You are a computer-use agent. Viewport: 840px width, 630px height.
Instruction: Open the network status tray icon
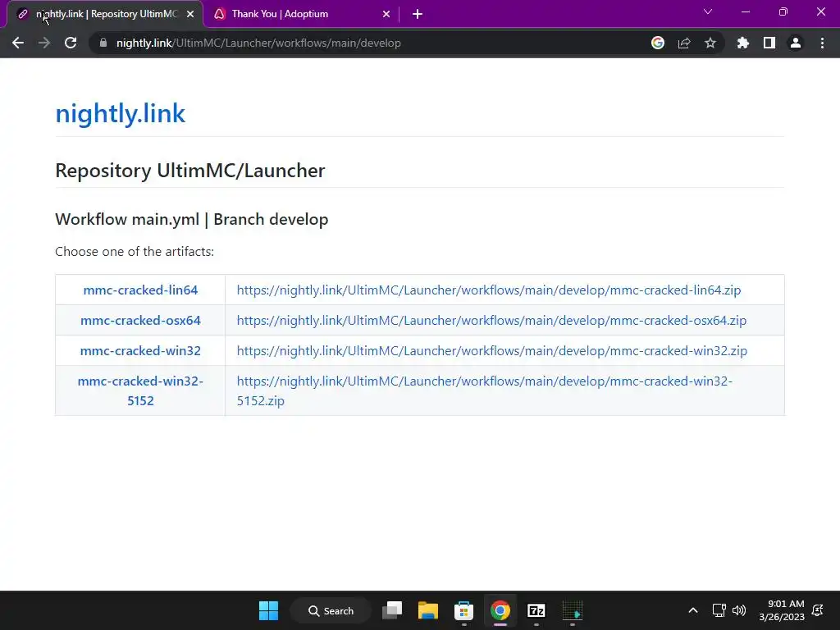pyautogui.click(x=719, y=610)
